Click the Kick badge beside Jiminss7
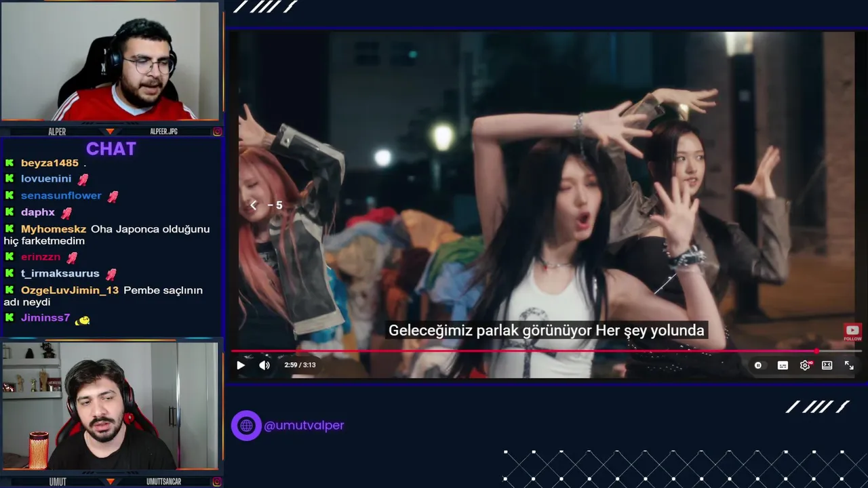The image size is (868, 488). coord(9,318)
